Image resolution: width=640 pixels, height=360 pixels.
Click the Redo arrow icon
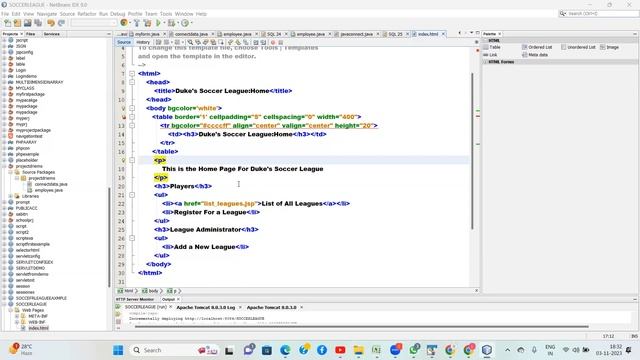tap(61, 23)
